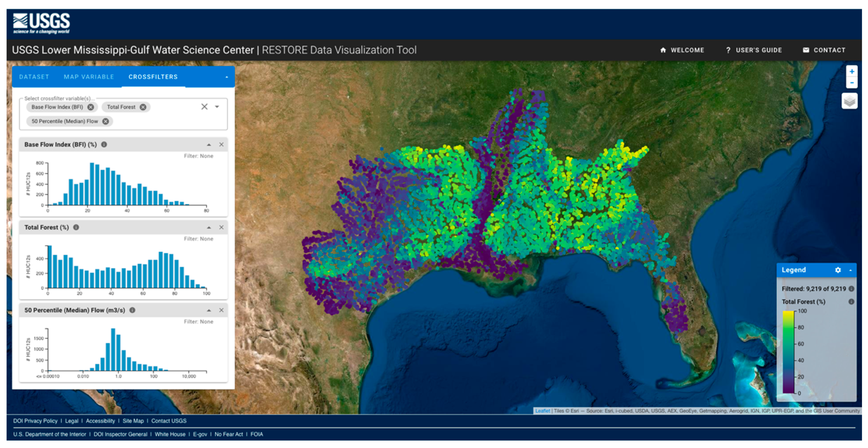Screen dimensions: 868x448
Task: Collapse the Total Forest chart
Action: (209, 228)
